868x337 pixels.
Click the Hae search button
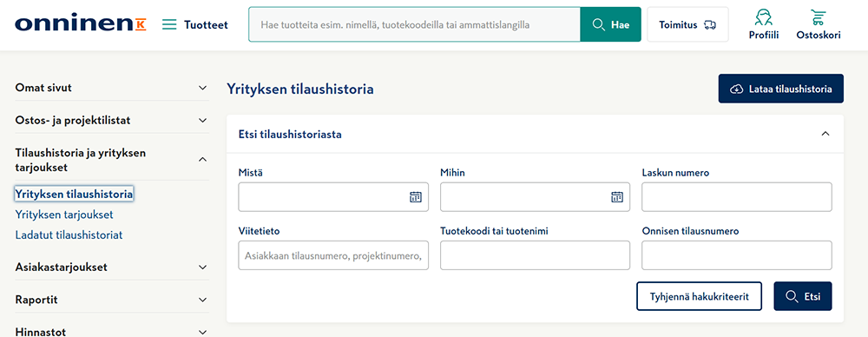610,24
